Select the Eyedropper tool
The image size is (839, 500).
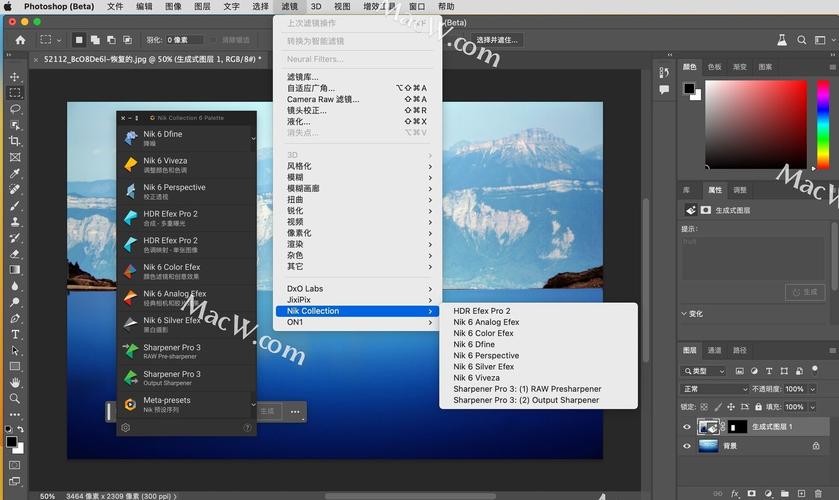(x=15, y=173)
